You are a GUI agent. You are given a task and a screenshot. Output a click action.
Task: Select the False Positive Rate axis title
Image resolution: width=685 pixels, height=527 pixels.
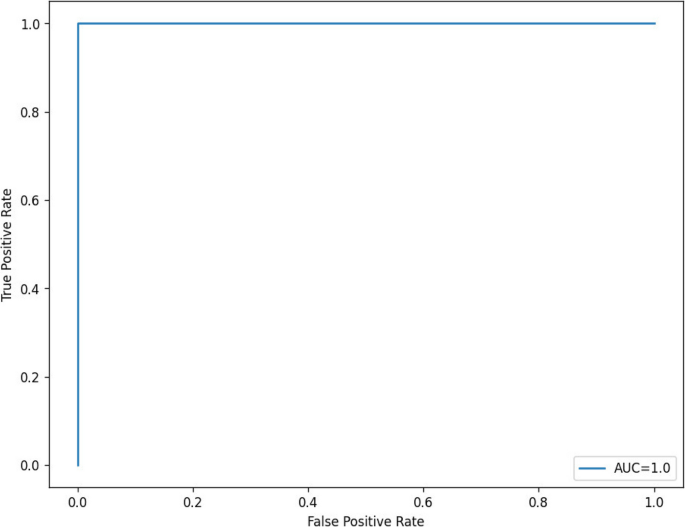[366, 521]
